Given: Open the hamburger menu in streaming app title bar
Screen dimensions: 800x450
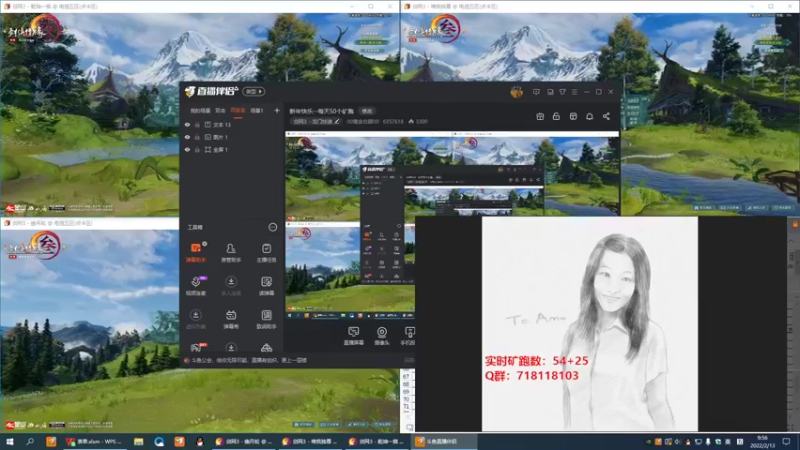Looking at the screenshot, I should point(574,92).
